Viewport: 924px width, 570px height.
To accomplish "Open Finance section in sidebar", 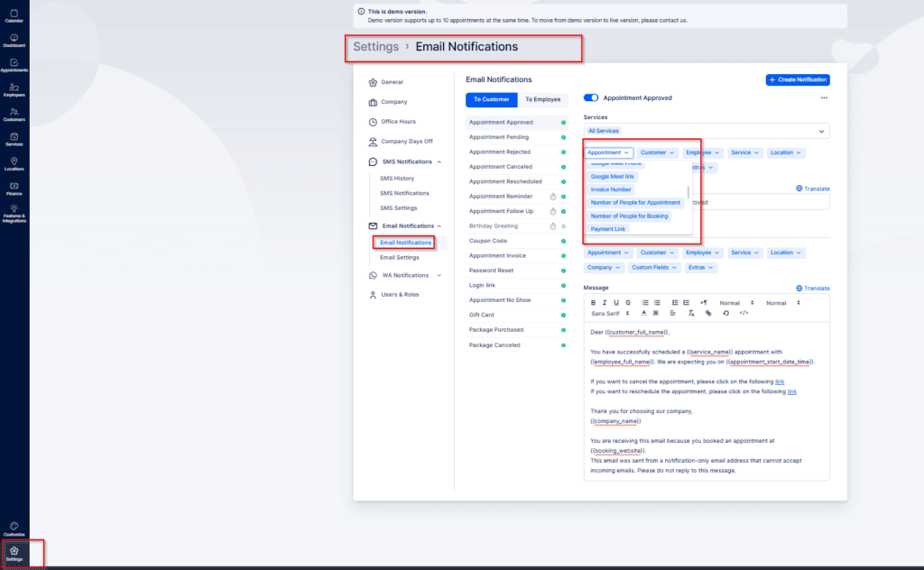I will 14,189.
